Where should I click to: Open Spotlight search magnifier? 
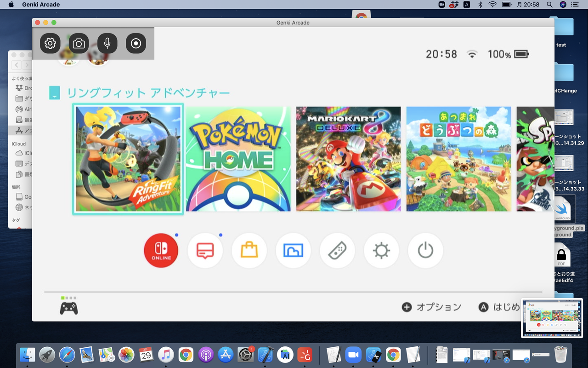tap(550, 5)
